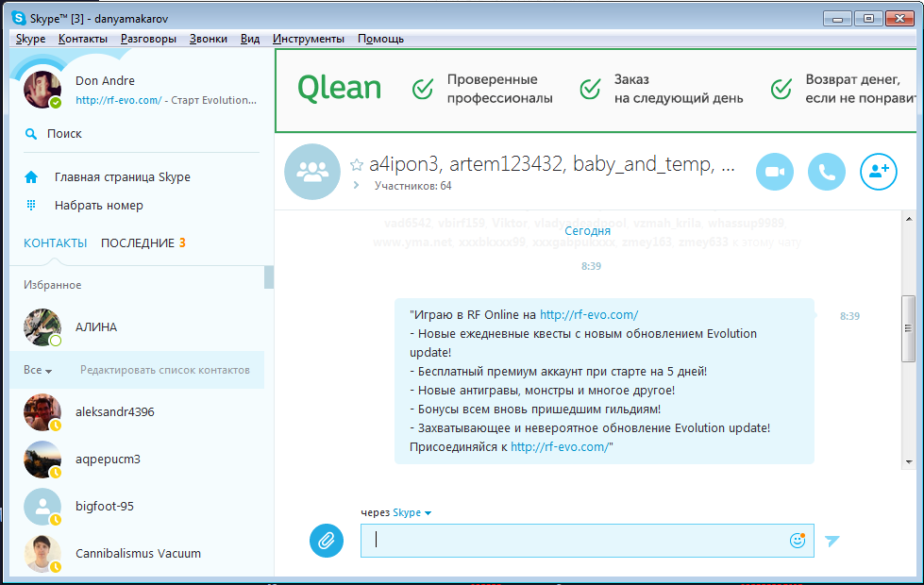Click the Поиск search field
924x585 pixels.
click(x=142, y=134)
